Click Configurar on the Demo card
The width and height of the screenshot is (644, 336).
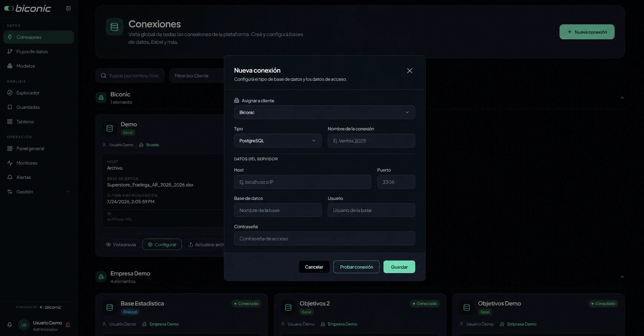tap(162, 244)
